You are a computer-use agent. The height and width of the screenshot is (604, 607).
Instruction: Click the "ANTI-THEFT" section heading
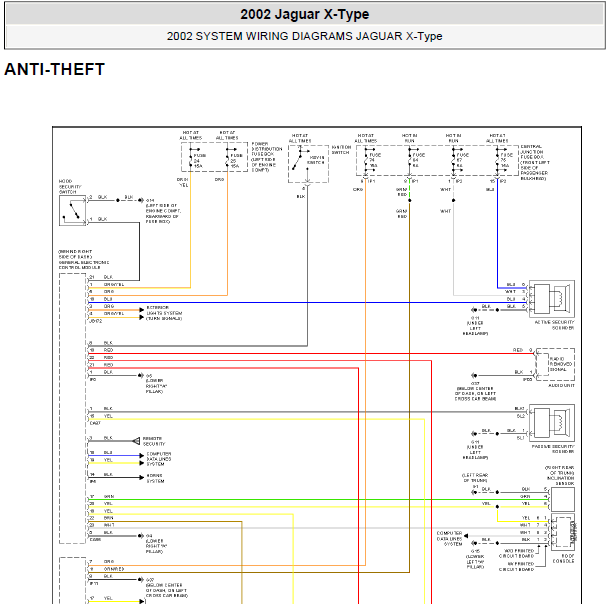click(55, 69)
